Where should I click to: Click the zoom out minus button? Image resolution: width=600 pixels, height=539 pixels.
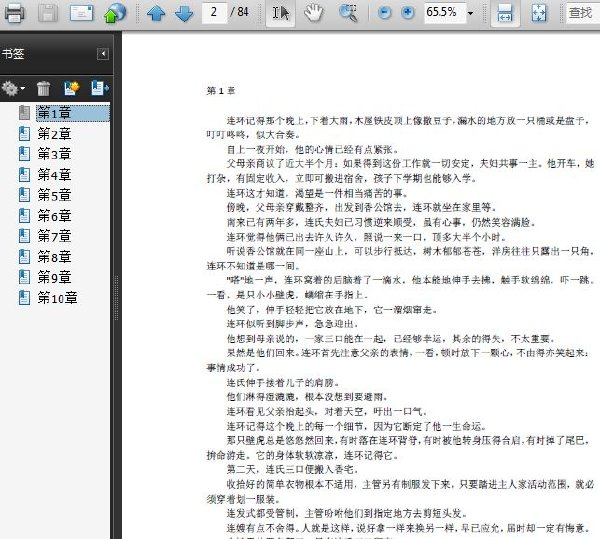(x=385, y=13)
